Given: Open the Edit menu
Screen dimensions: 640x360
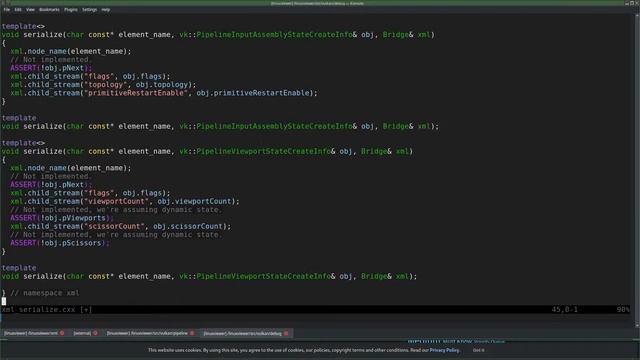Looking at the screenshot, I should (18, 9).
